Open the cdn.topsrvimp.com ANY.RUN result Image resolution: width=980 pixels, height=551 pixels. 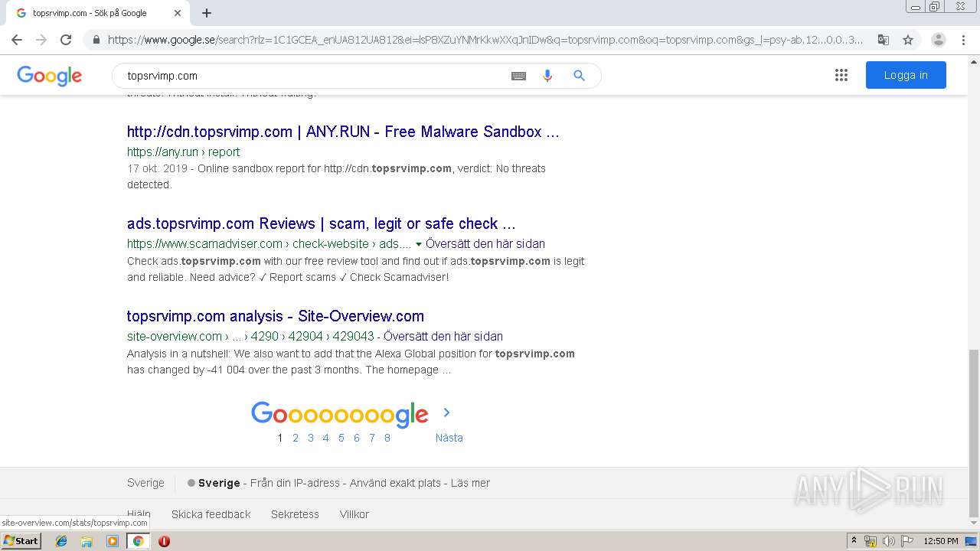pyautogui.click(x=343, y=132)
